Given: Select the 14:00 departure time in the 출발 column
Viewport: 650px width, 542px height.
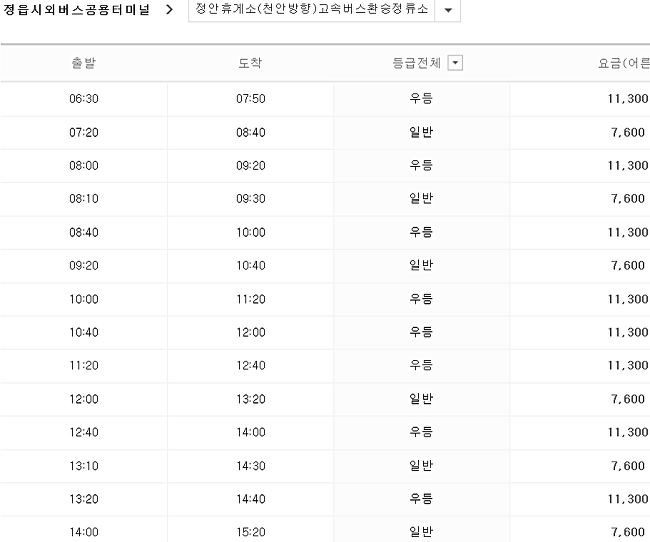Looking at the screenshot, I should pos(84,532).
